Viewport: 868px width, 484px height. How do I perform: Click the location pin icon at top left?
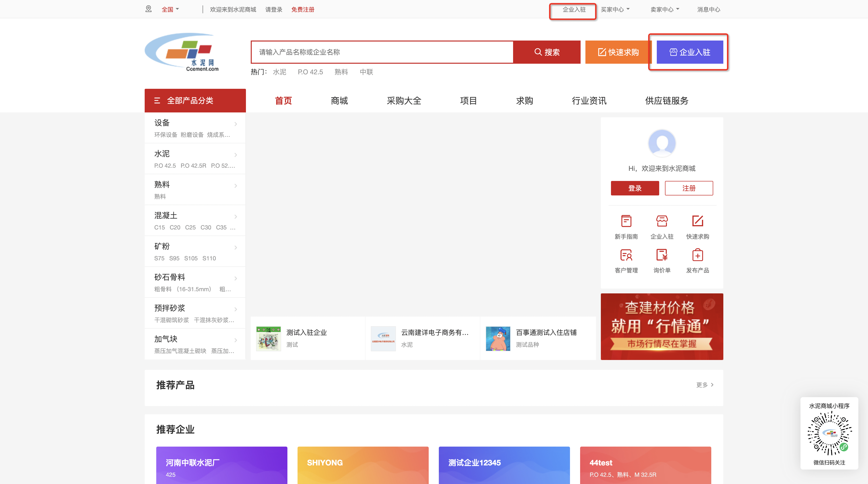pos(149,9)
